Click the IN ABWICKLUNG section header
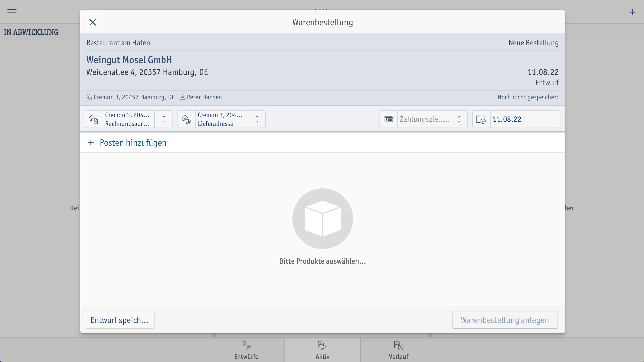Screen dimensions: 644x362 click(31, 32)
